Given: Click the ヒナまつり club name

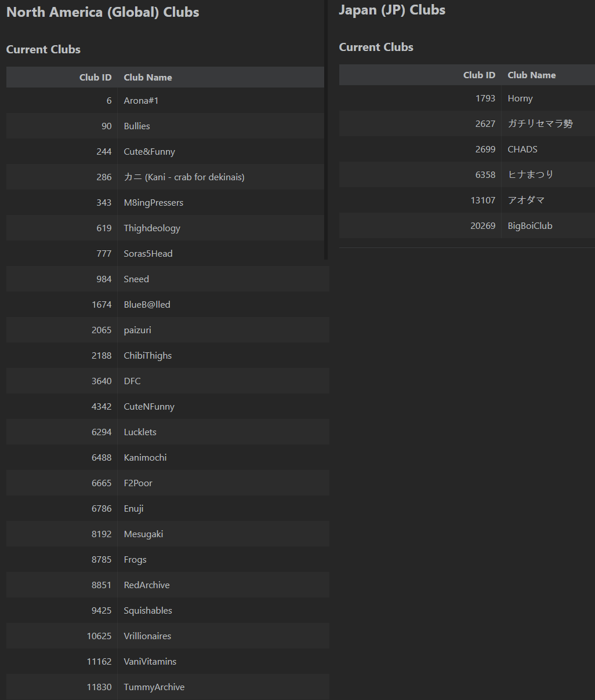Looking at the screenshot, I should (530, 174).
